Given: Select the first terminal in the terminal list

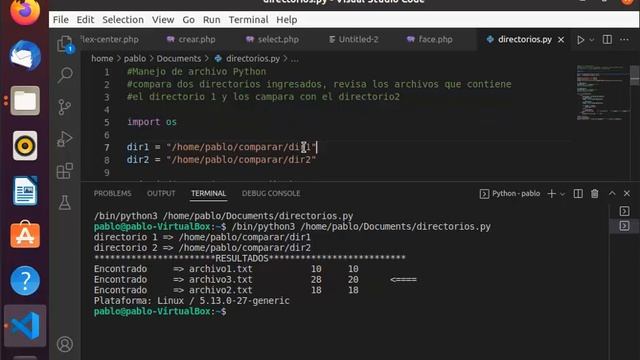Looking at the screenshot, I should tap(624, 211).
